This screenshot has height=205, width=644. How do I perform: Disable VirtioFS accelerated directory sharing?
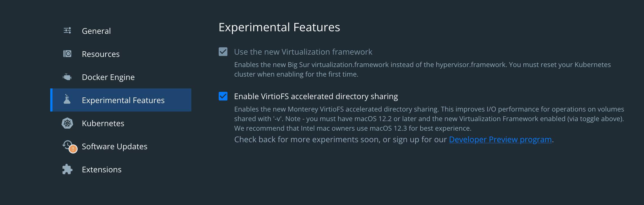pyautogui.click(x=223, y=96)
